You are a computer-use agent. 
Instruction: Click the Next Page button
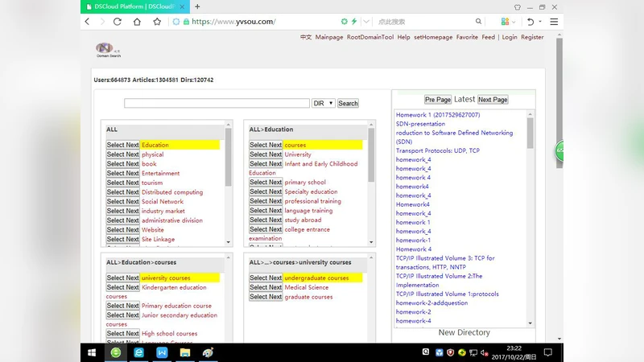(493, 100)
